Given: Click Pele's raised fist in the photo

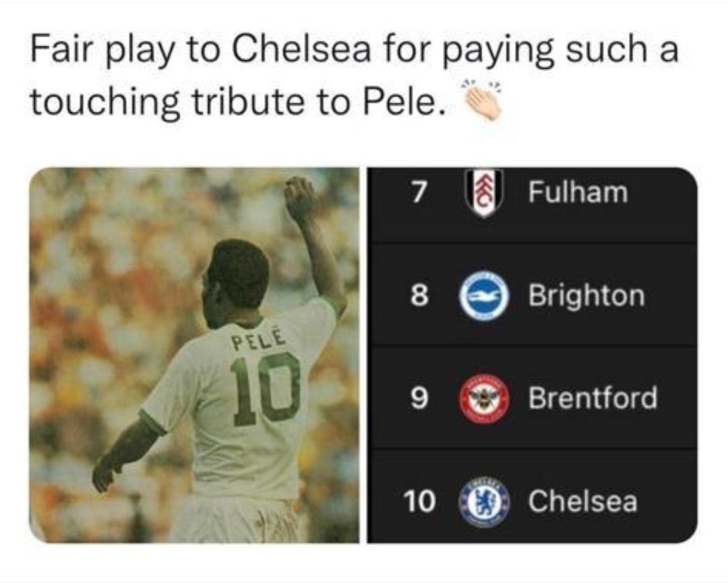Looking at the screenshot, I should (x=299, y=195).
